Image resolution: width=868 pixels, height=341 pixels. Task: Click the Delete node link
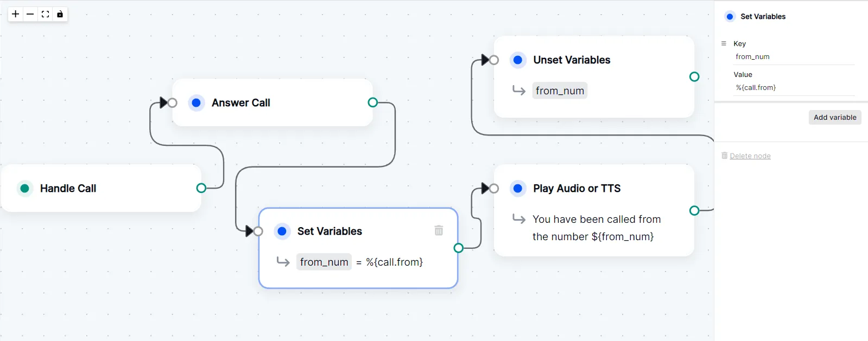(x=750, y=156)
